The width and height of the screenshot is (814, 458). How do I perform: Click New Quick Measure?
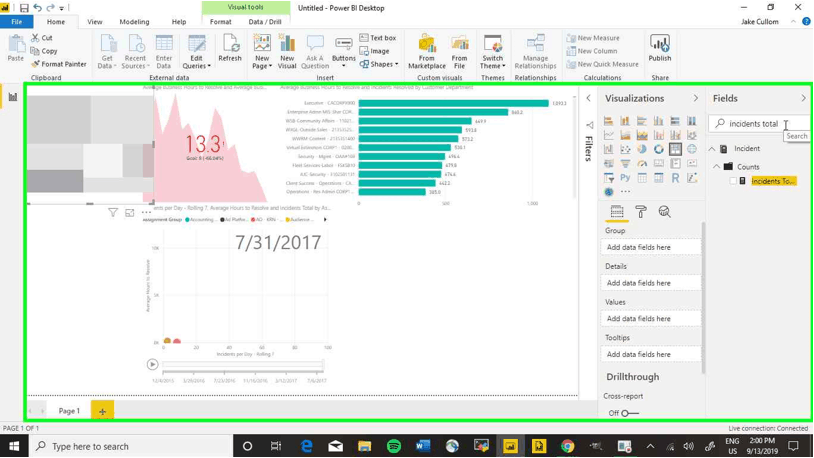pyautogui.click(x=602, y=64)
